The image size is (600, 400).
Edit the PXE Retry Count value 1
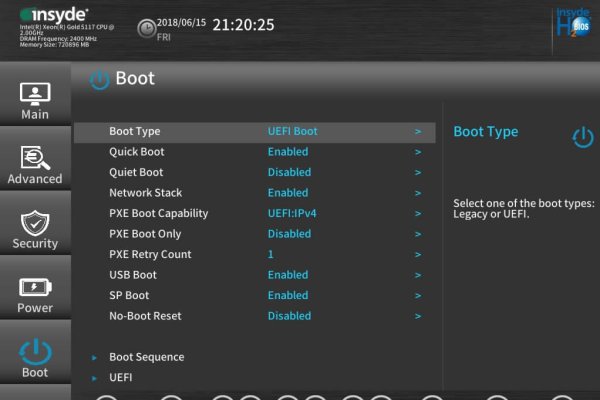(x=271, y=254)
